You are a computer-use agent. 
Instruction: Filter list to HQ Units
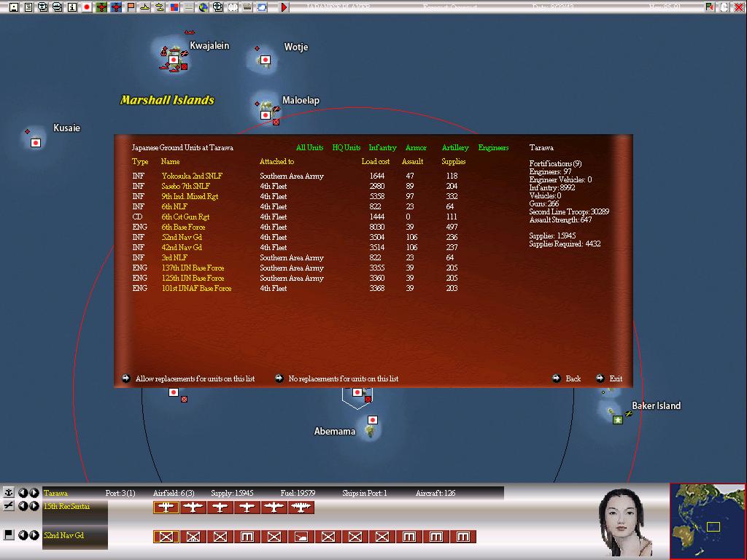tap(347, 147)
